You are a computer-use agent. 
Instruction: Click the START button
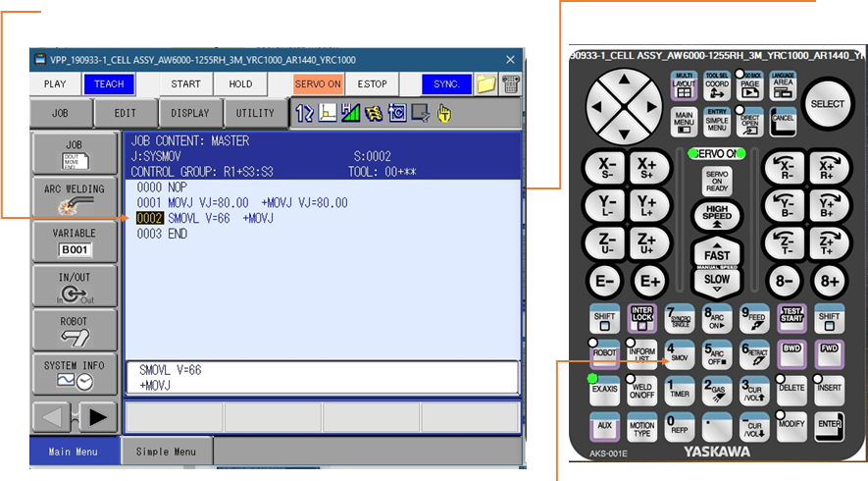[x=185, y=84]
